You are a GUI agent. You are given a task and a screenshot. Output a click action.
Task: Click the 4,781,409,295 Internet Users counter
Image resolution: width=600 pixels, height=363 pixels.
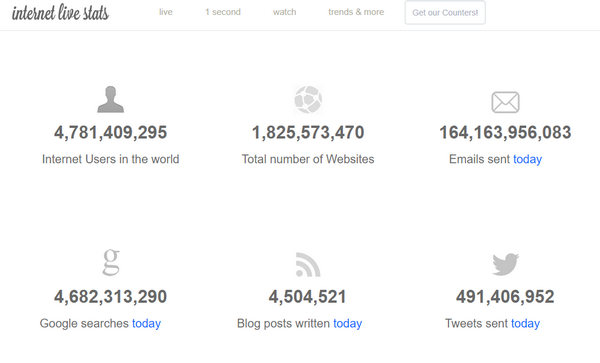tap(111, 133)
